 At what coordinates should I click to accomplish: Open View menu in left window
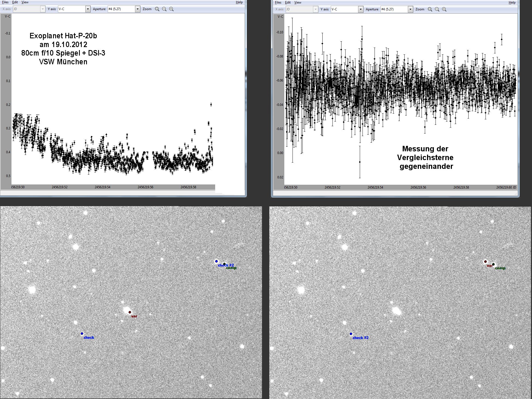click(x=25, y=2)
